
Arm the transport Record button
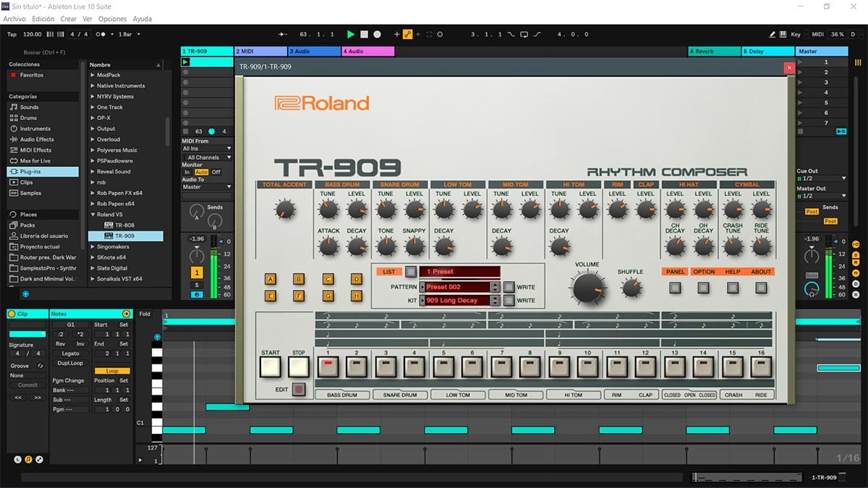click(378, 34)
